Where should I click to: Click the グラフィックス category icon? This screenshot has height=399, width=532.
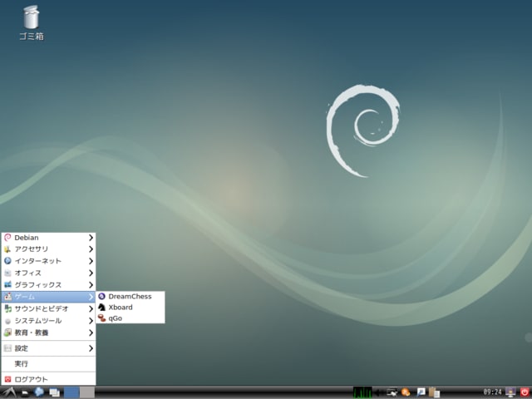tap(7, 285)
